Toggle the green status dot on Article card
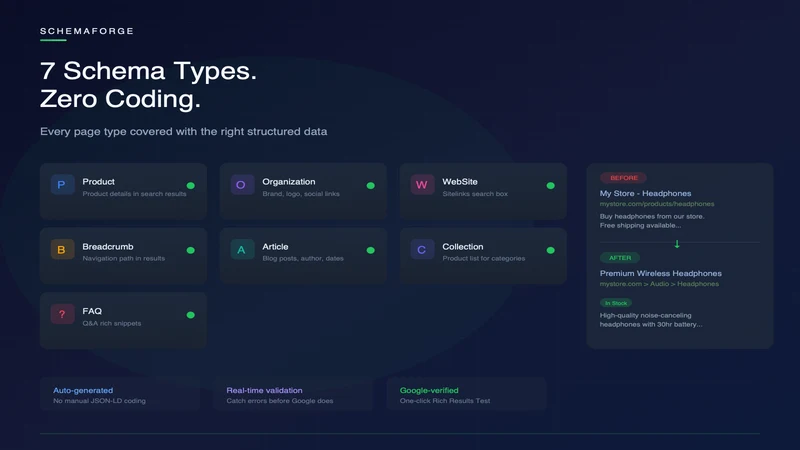This screenshot has height=450, width=800. click(371, 251)
